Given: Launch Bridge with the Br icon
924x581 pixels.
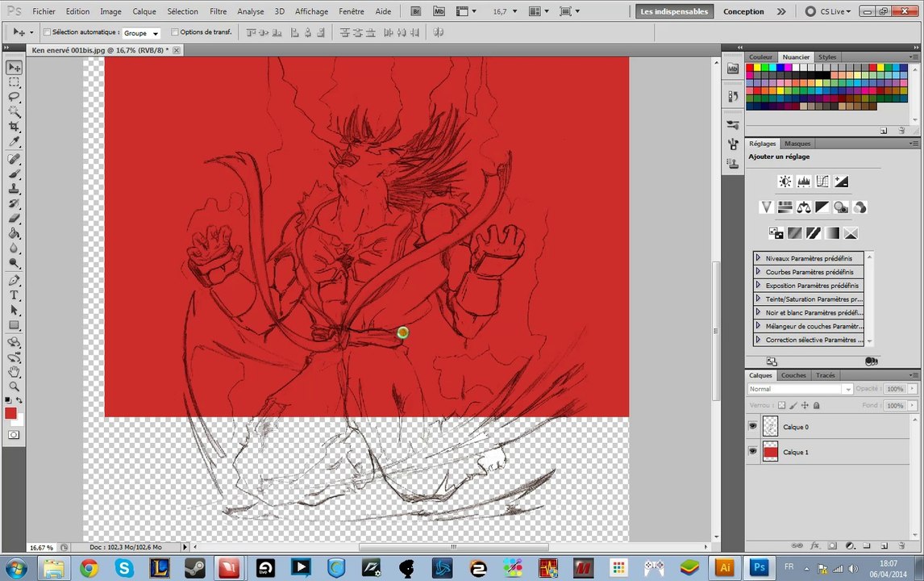Looking at the screenshot, I should coord(416,11).
